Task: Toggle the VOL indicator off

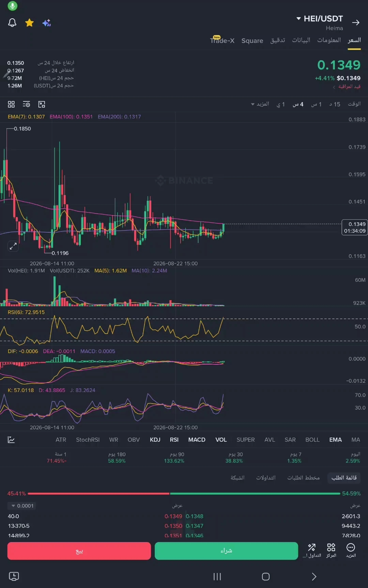Action: coord(221,440)
